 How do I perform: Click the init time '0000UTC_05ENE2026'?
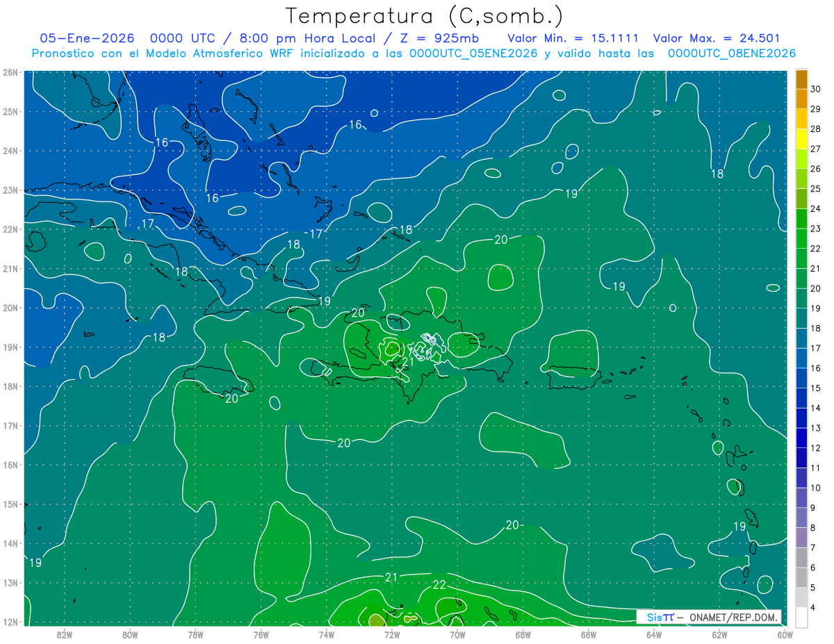click(473, 53)
